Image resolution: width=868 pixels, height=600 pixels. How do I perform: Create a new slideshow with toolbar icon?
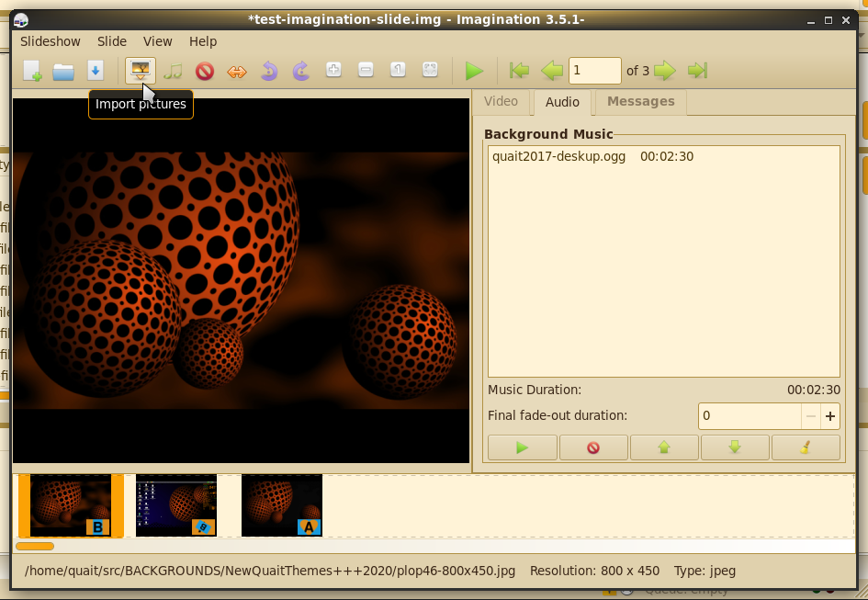coord(32,71)
